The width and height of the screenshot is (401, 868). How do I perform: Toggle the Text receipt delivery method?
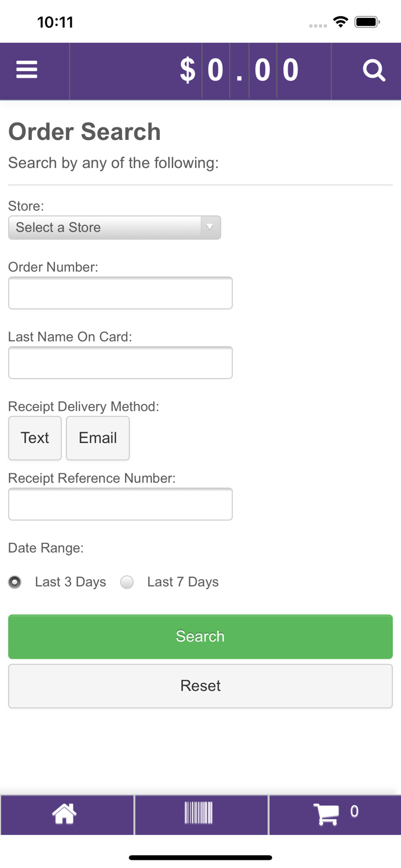[35, 438]
